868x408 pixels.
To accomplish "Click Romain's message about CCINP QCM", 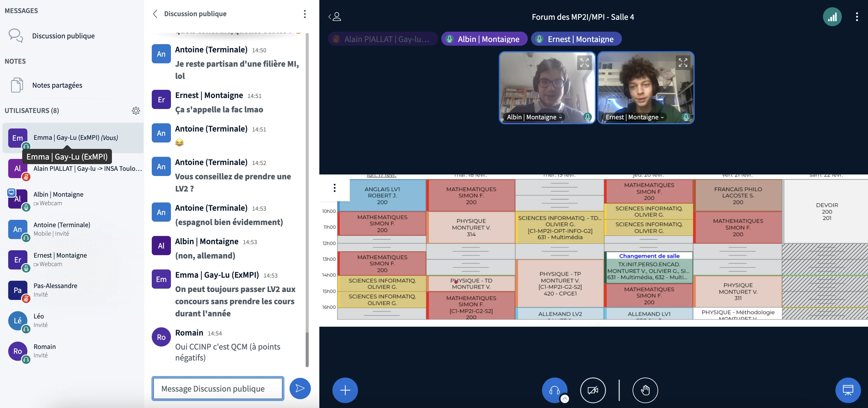I will 228,352.
